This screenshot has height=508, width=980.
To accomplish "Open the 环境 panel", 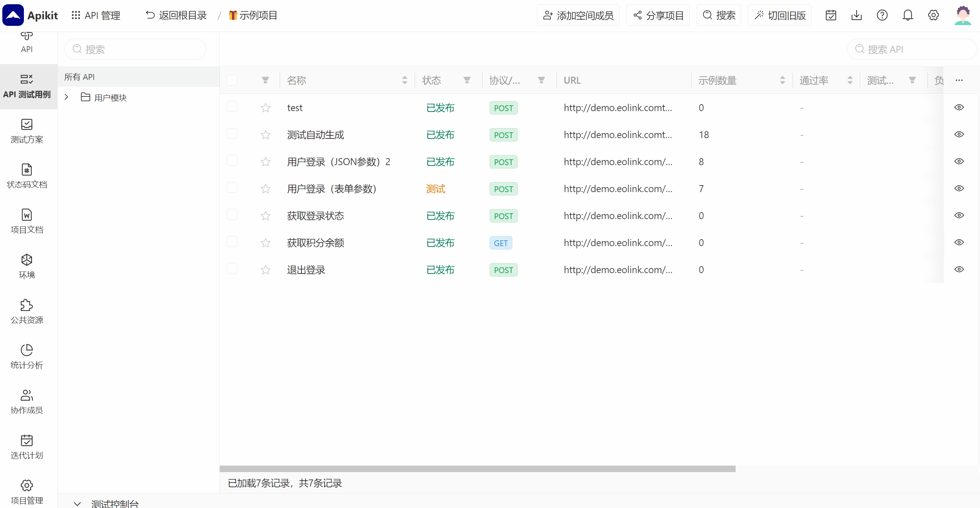I will point(27,266).
